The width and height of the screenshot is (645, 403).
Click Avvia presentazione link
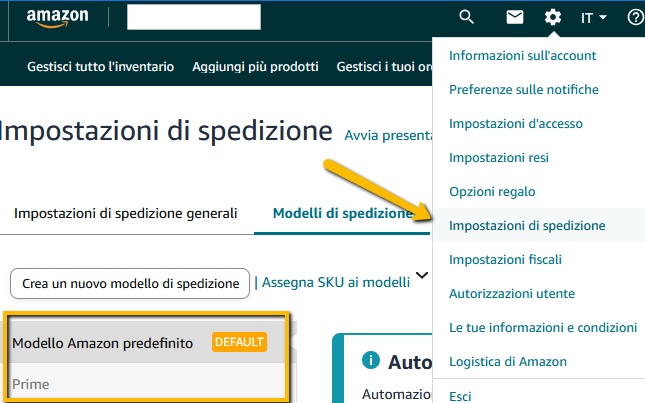388,135
